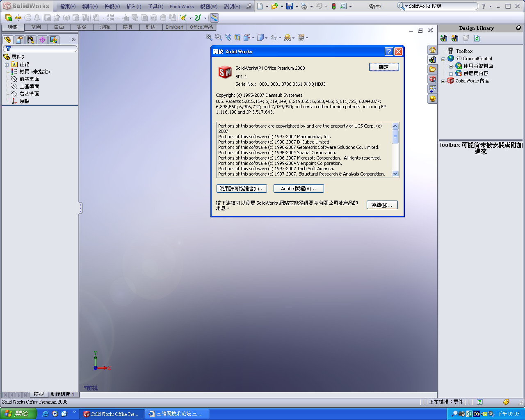Select 前基準面 in the feature tree
The width and height of the screenshot is (525, 420).
click(x=30, y=79)
